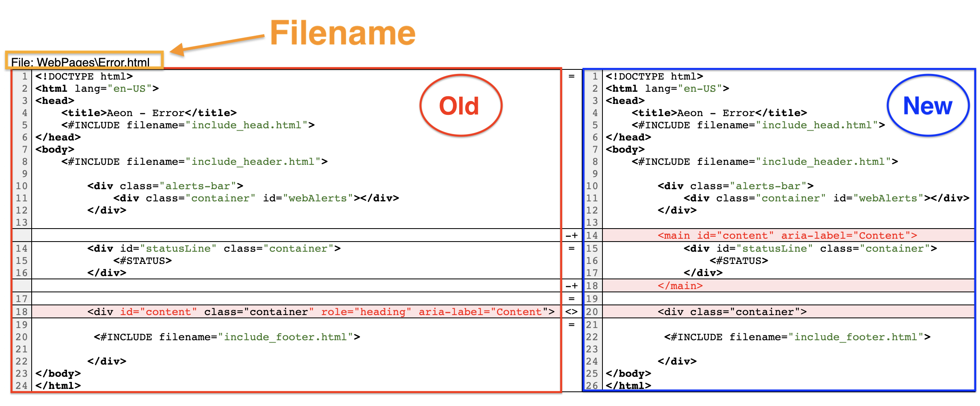
Task: Click the blue "New" circle badge
Action: click(928, 106)
